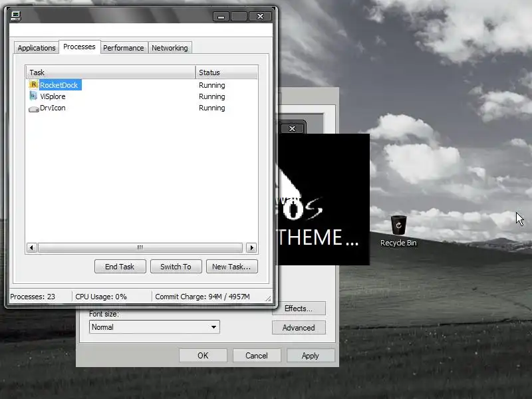The height and width of the screenshot is (399, 532).
Task: Click the Task Manager title bar icon
Action: (16, 16)
